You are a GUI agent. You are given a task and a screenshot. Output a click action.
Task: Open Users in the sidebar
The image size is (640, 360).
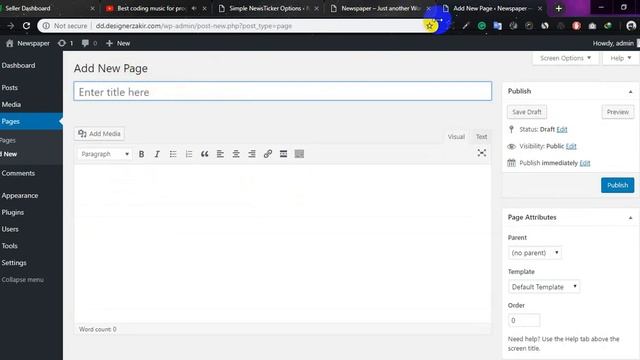pos(10,229)
